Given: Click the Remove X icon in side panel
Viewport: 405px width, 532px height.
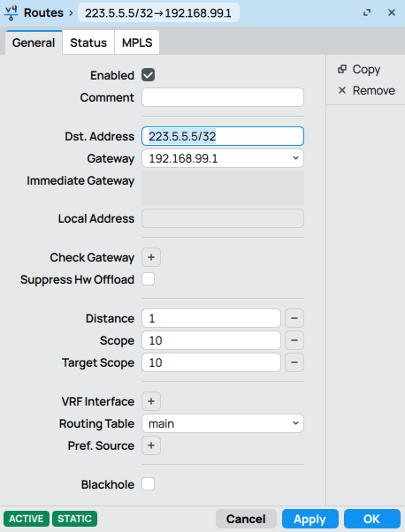Looking at the screenshot, I should coord(342,90).
